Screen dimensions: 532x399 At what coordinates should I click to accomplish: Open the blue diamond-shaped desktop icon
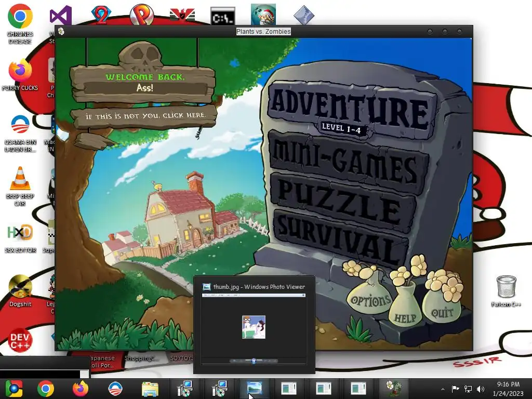tap(303, 15)
